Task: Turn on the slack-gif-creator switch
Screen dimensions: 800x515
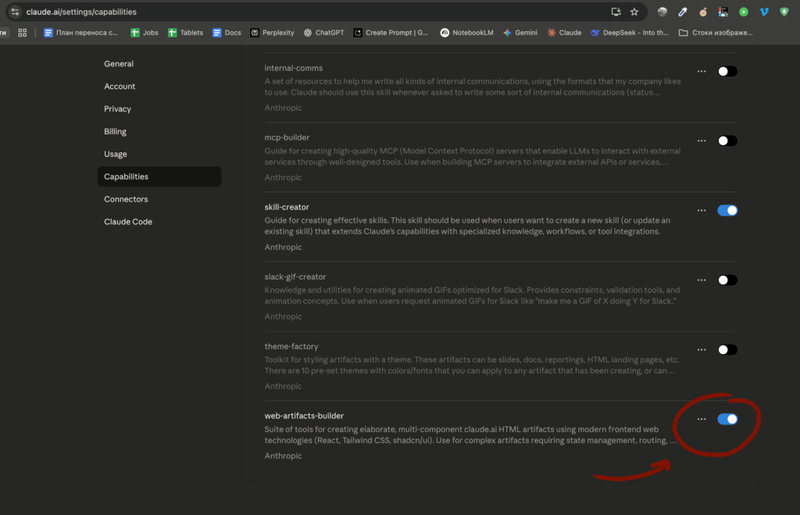Action: [727, 280]
